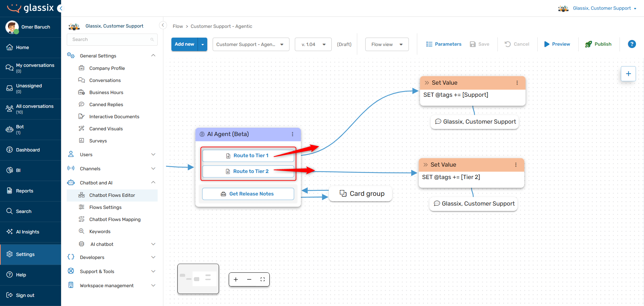
Task: Click the Cancel button
Action: (517, 44)
